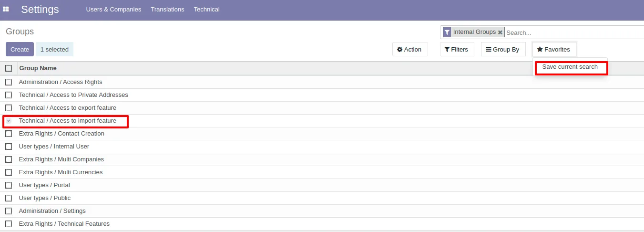Collapse the Favorites dropdown
The height and width of the screenshot is (232, 644).
[554, 49]
